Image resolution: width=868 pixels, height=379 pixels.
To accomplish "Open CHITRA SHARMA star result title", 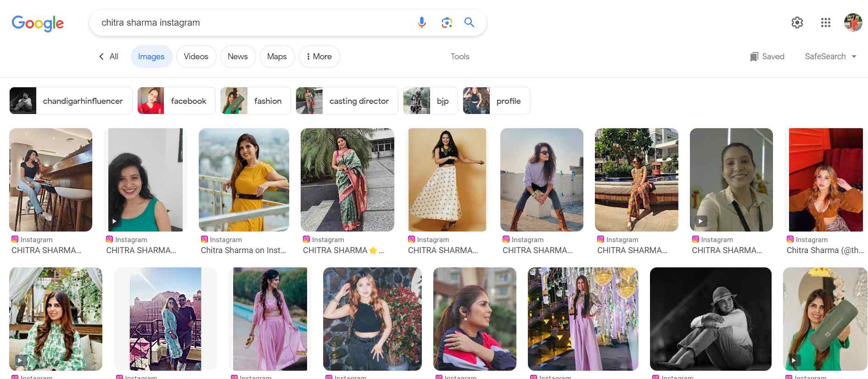I will (x=343, y=250).
